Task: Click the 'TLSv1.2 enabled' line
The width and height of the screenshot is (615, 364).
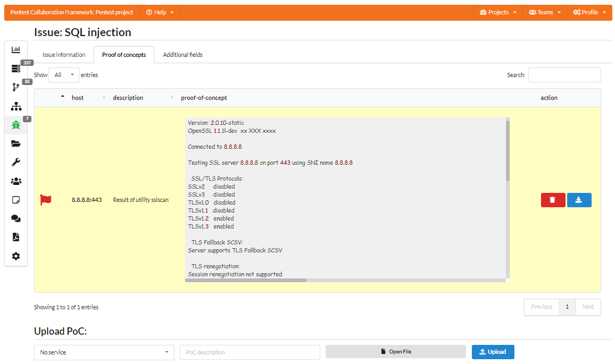Action: point(211,218)
